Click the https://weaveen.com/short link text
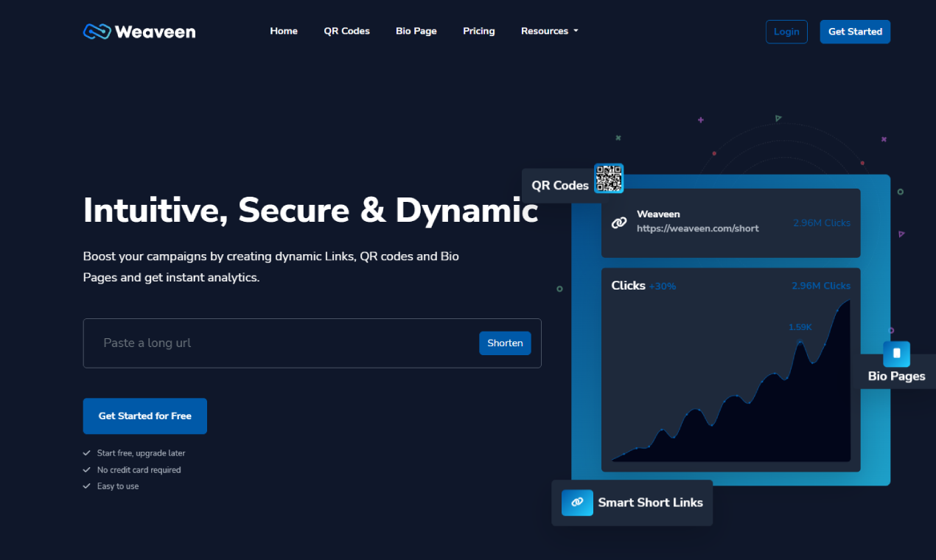 coord(698,228)
